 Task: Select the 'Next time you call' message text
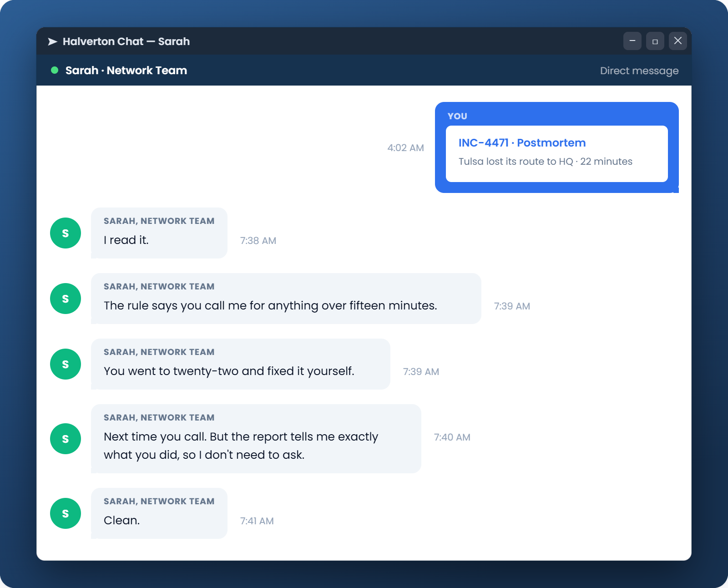pyautogui.click(x=241, y=446)
